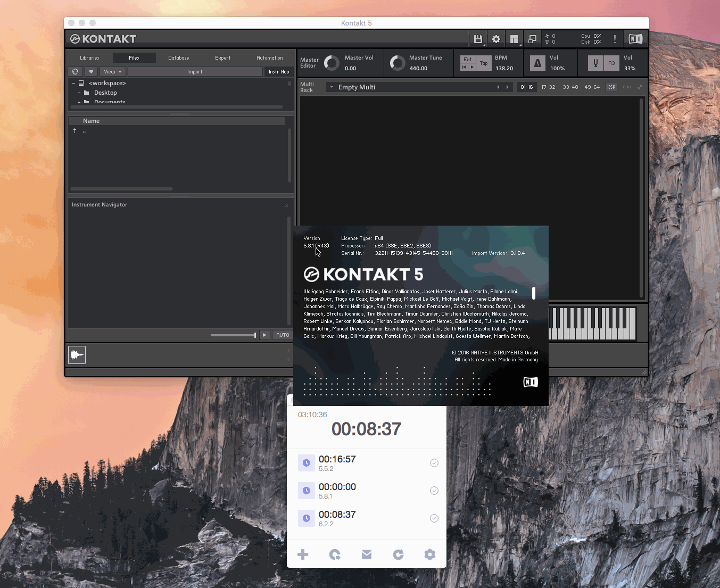Toggle the Instr Nav button
Image resolution: width=720 pixels, height=588 pixels.
(x=279, y=71)
